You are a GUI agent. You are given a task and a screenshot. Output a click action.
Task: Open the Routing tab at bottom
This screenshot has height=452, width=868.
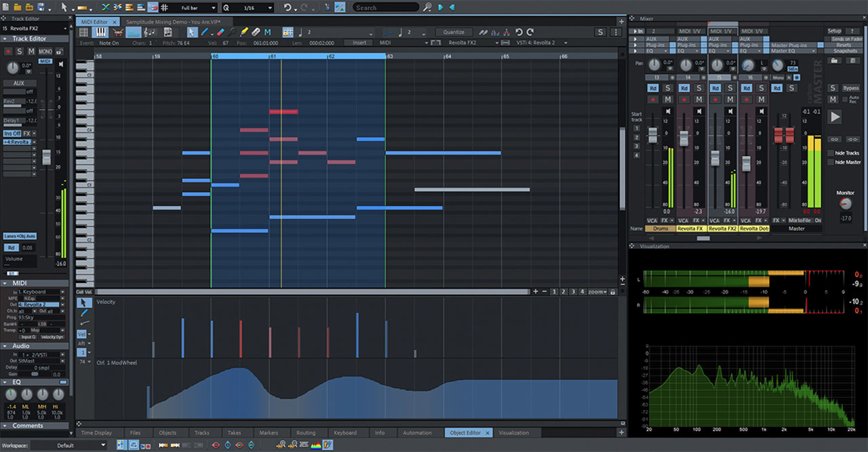(x=306, y=432)
